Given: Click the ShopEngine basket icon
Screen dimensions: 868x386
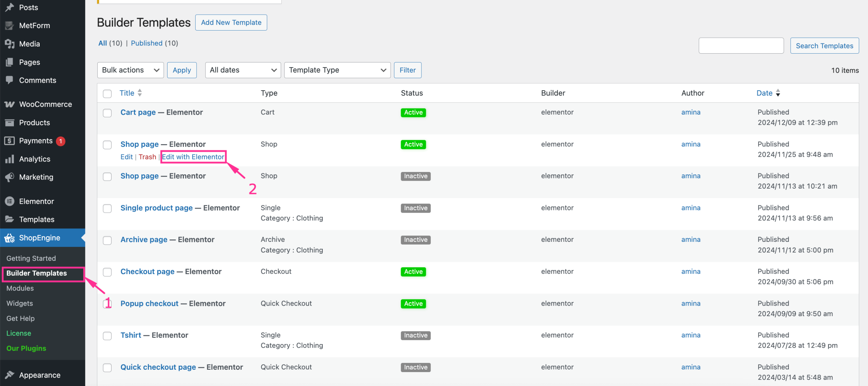Looking at the screenshot, I should coord(9,238).
